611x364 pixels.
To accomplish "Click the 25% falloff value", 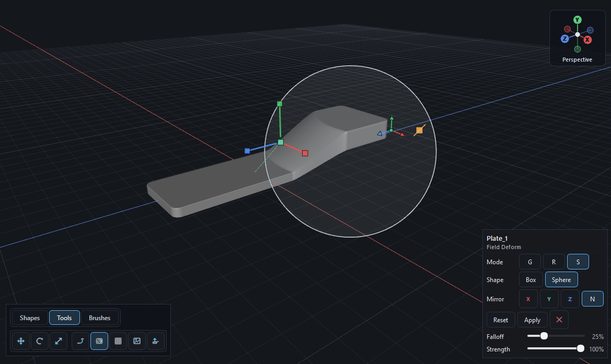I will 598,336.
